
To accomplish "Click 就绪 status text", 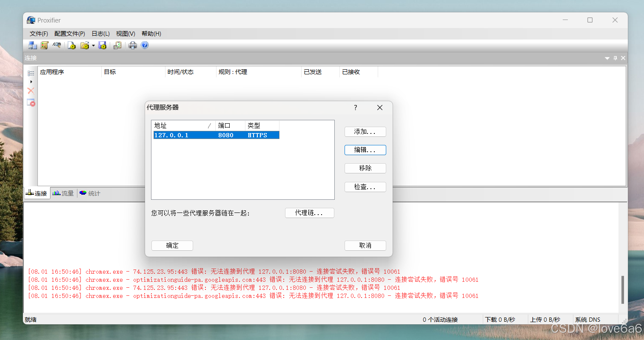I will (31, 320).
